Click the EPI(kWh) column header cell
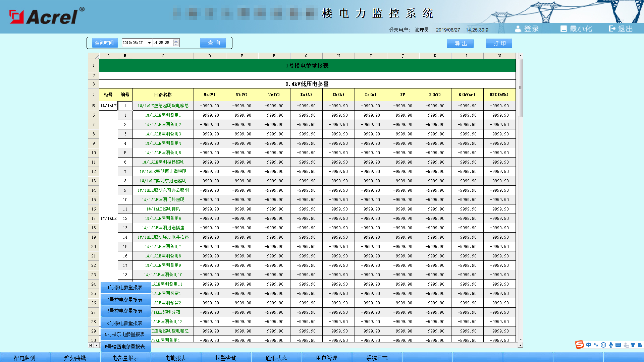 [x=499, y=95]
